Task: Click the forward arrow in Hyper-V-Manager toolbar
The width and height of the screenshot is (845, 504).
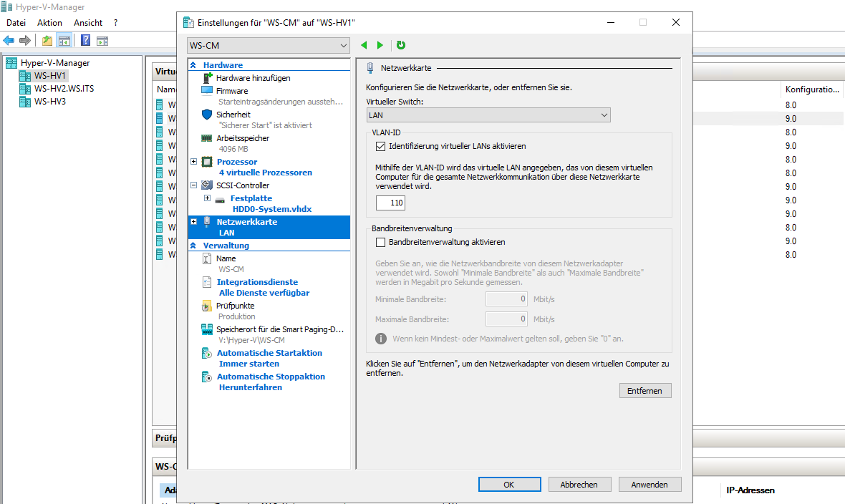Action: click(x=25, y=40)
